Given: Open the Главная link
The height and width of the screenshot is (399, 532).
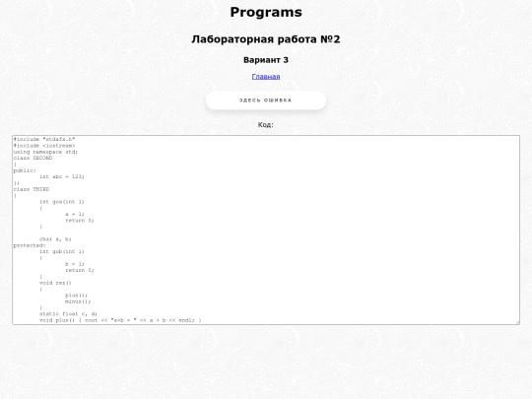Looking at the screenshot, I should [x=266, y=77].
